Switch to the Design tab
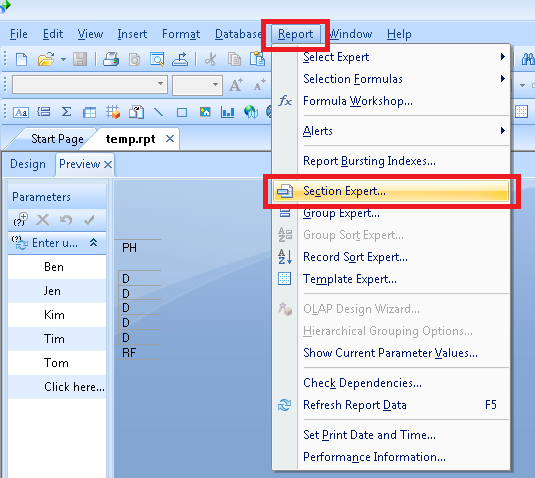Viewport: 535px width, 478px height. [x=28, y=164]
